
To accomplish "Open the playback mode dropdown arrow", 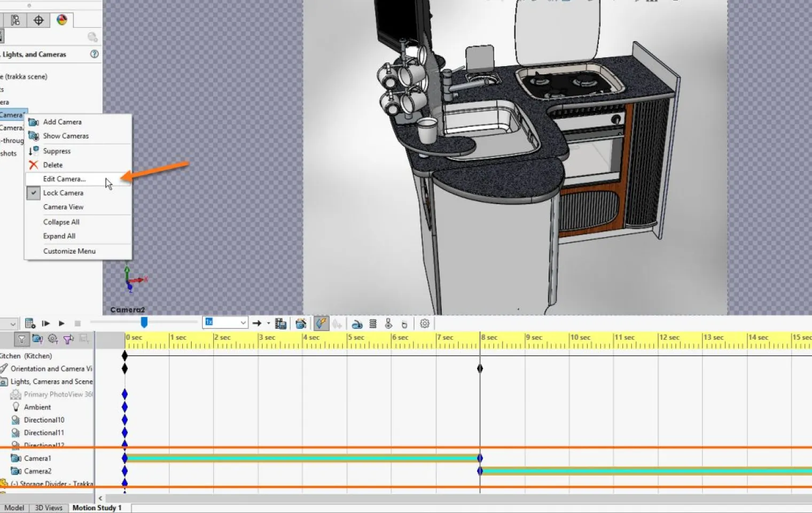I will [x=268, y=323].
